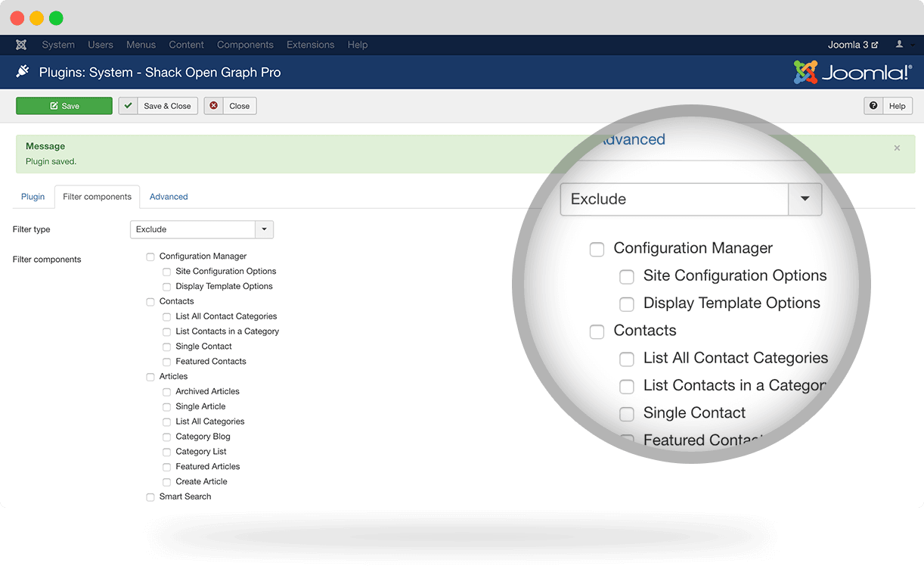The width and height of the screenshot is (924, 566).
Task: Open the Content menu
Action: point(186,45)
